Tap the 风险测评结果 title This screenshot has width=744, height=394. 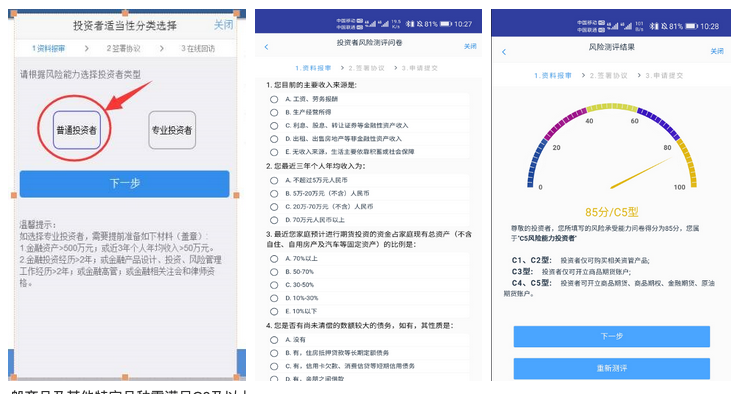pos(612,47)
